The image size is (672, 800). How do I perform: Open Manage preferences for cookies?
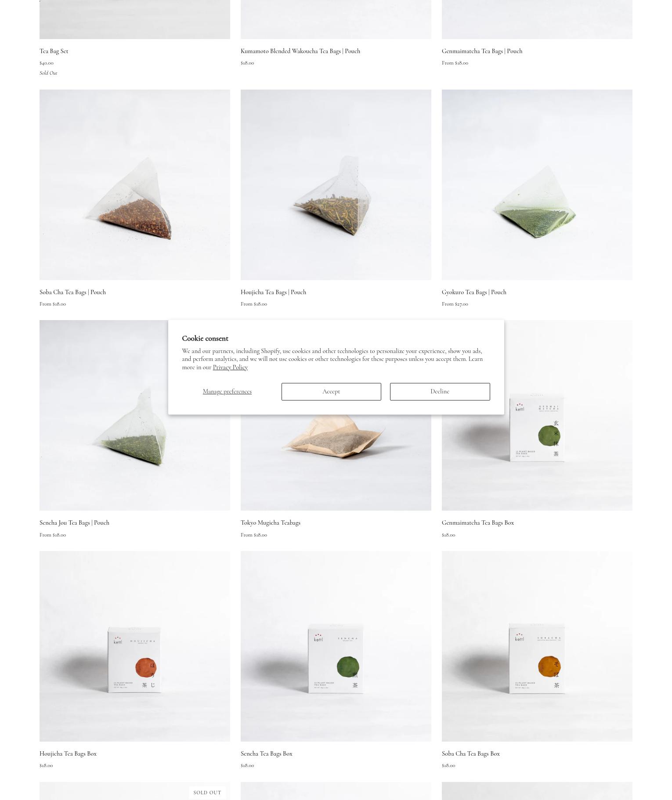pos(227,391)
